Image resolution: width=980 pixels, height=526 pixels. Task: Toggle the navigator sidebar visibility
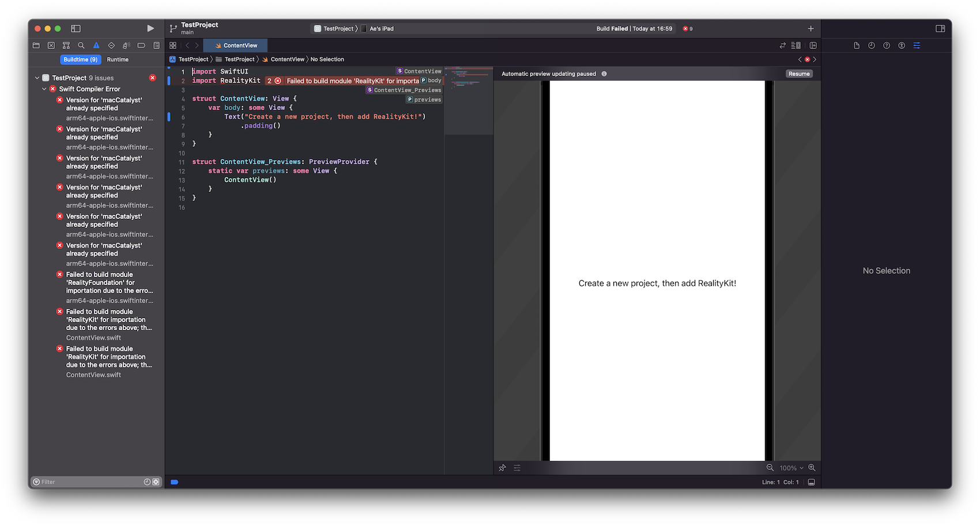click(x=76, y=28)
